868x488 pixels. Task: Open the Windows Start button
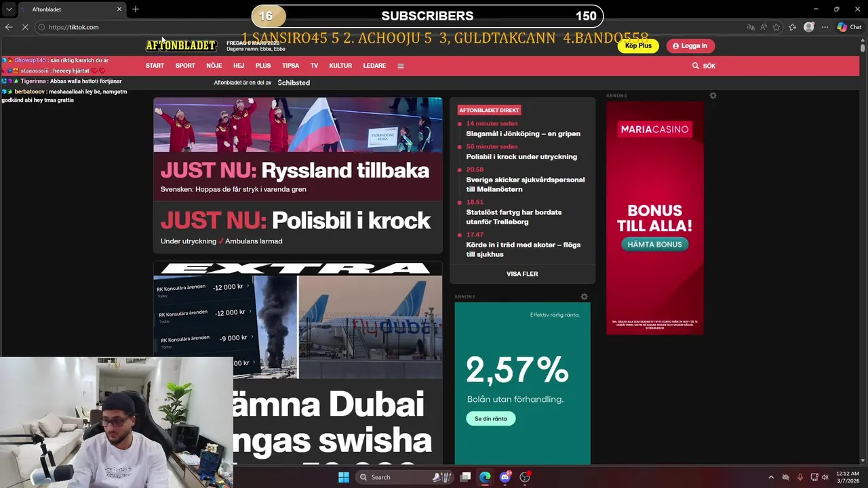344,477
